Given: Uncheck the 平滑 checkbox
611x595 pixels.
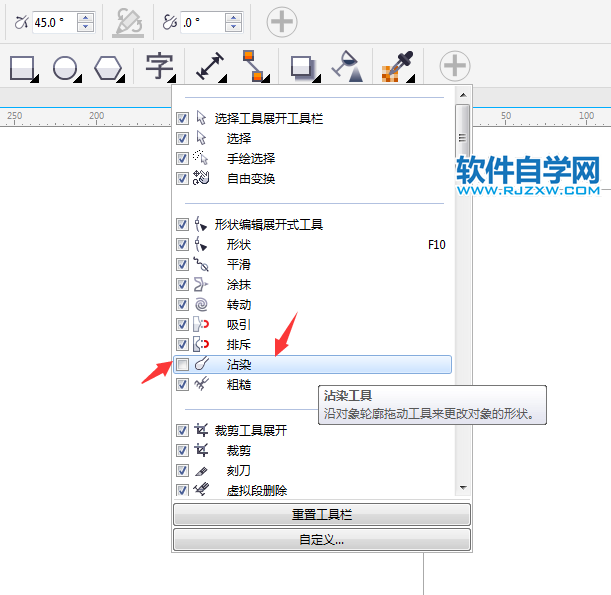Looking at the screenshot, I should coord(182,265).
